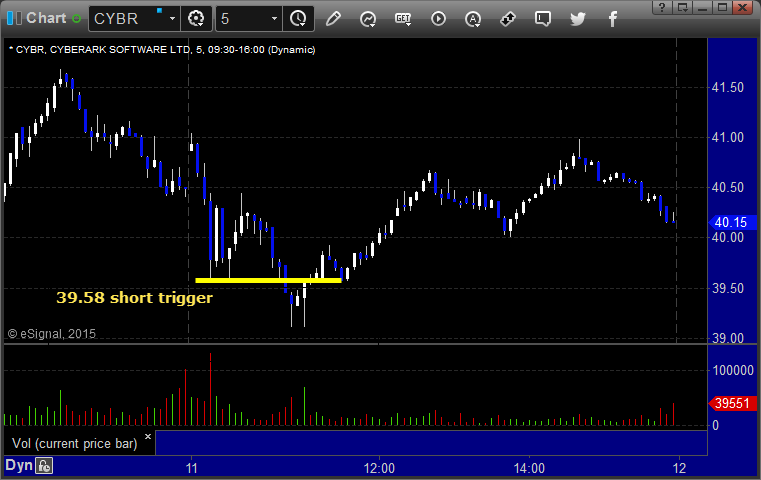Select the yellow horizontal trigger line

(x=268, y=280)
